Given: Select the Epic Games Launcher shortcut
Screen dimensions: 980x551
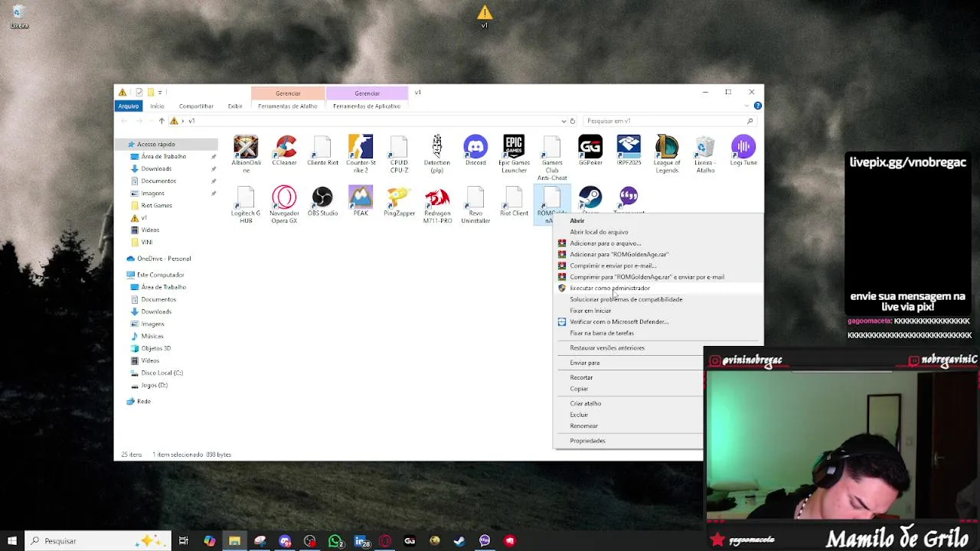Looking at the screenshot, I should [x=514, y=154].
